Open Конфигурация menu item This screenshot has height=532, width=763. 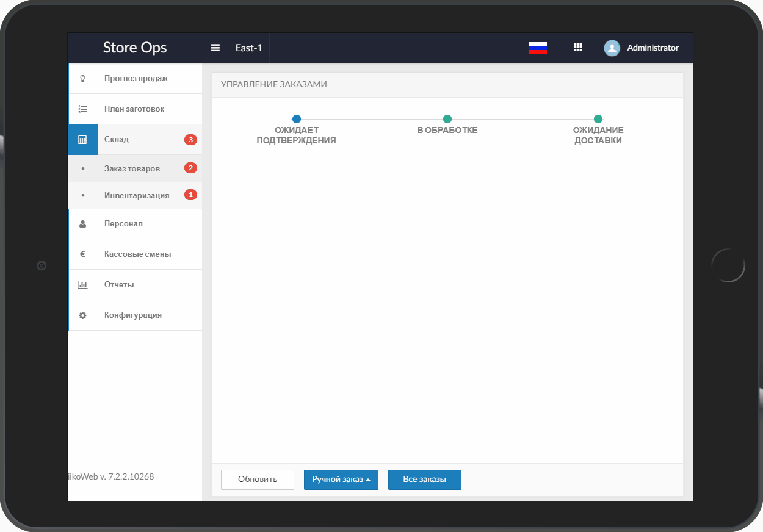click(136, 315)
